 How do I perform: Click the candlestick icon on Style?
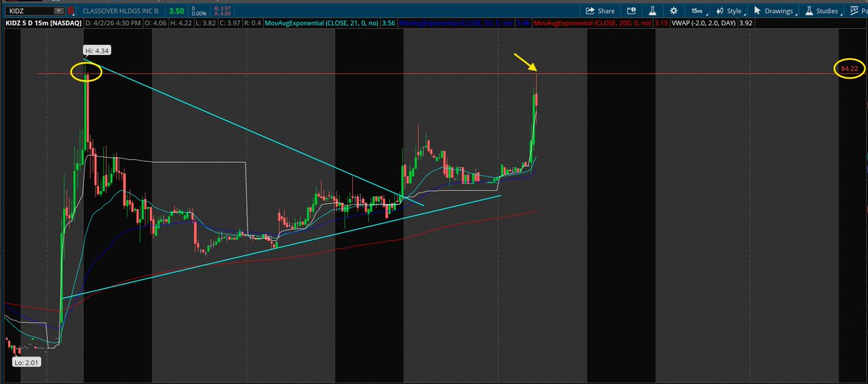720,11
